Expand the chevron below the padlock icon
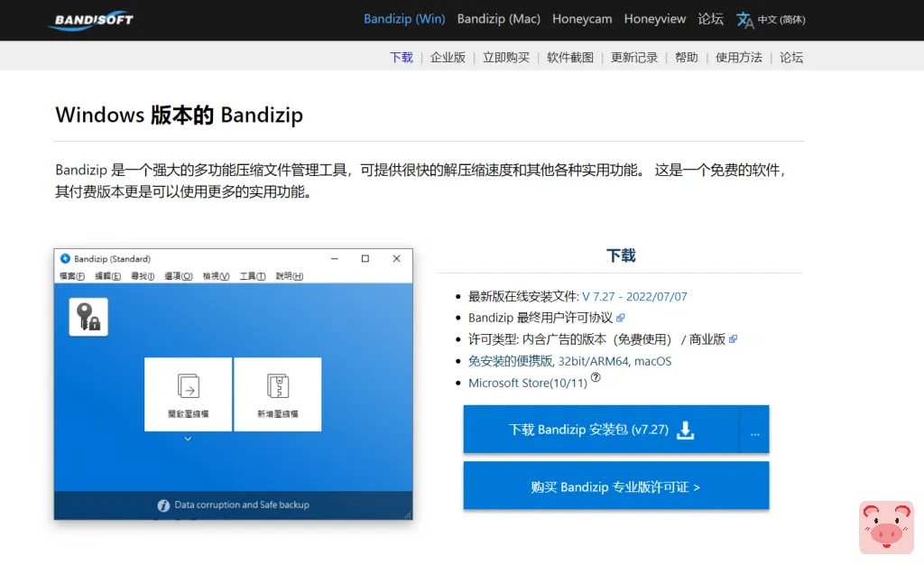Viewport: 924px width, 565px height. click(x=188, y=438)
